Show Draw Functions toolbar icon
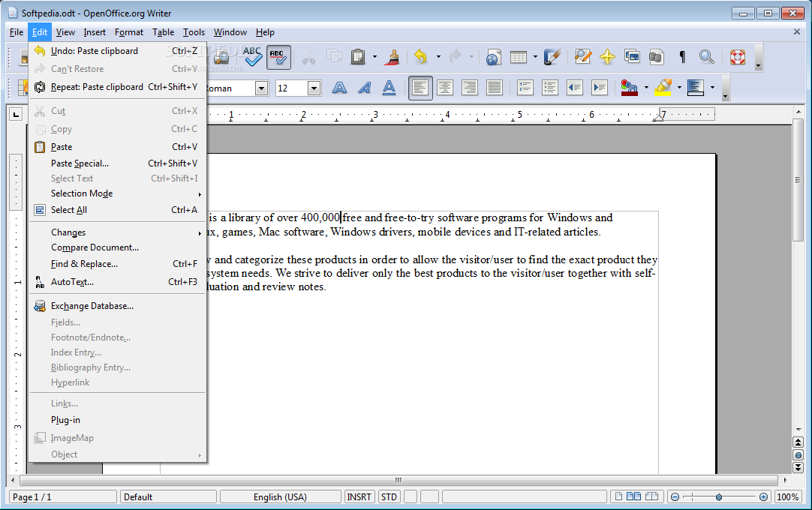The image size is (812, 510). [x=552, y=57]
